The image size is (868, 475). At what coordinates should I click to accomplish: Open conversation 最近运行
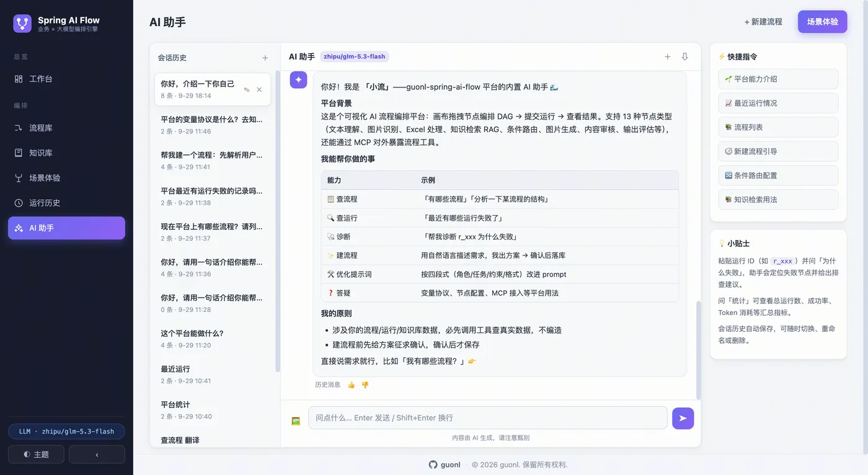point(213,375)
